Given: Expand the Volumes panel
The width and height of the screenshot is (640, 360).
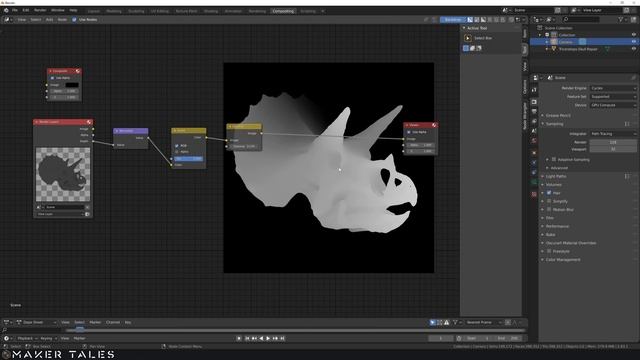Looking at the screenshot, I should (553, 184).
